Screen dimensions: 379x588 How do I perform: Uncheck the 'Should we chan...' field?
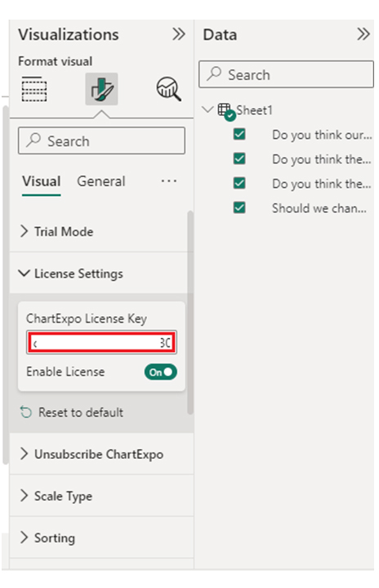click(x=239, y=207)
